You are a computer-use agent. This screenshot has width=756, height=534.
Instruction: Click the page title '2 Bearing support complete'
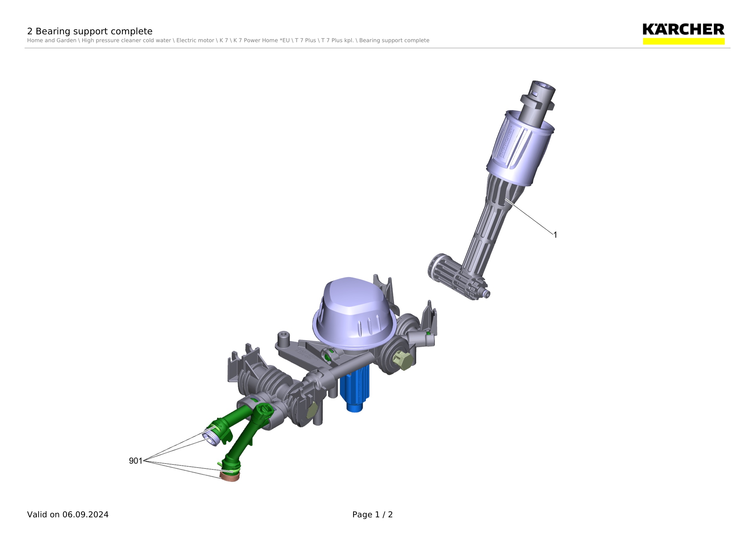pos(89,31)
